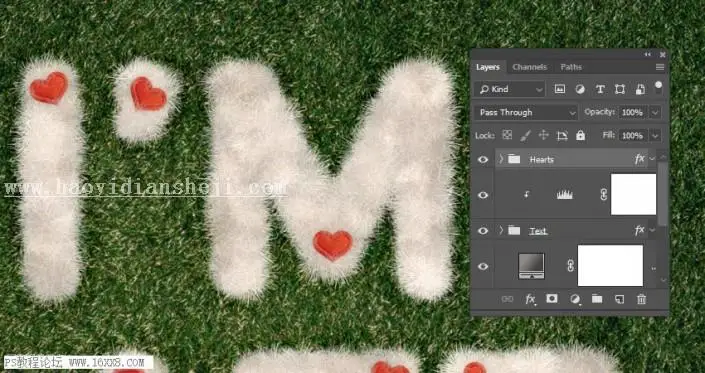Open the Fill slider dropdown arrow
Screen dimensions: 705x373
(655, 135)
